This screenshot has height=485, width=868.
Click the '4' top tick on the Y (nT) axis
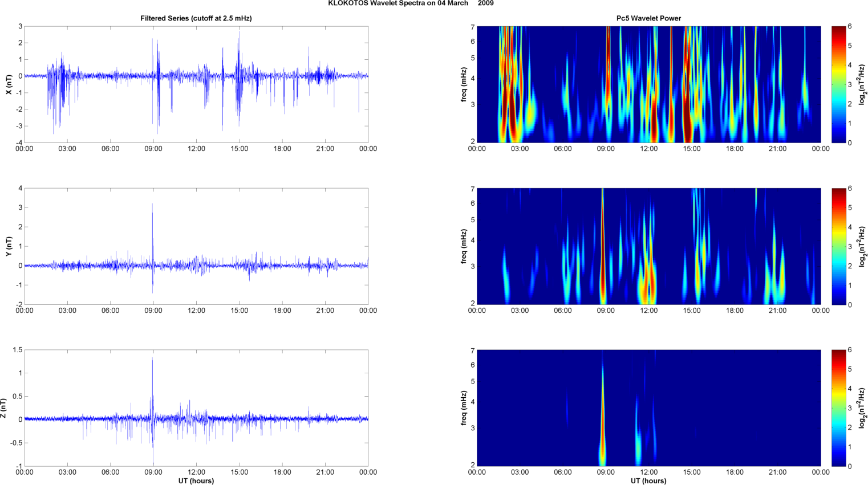click(20, 188)
